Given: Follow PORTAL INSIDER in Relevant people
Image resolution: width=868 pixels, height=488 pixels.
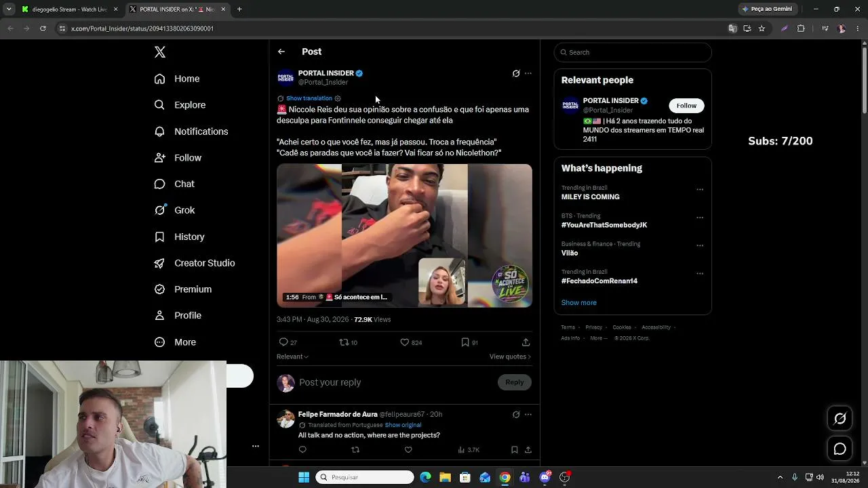Looking at the screenshot, I should (x=686, y=106).
